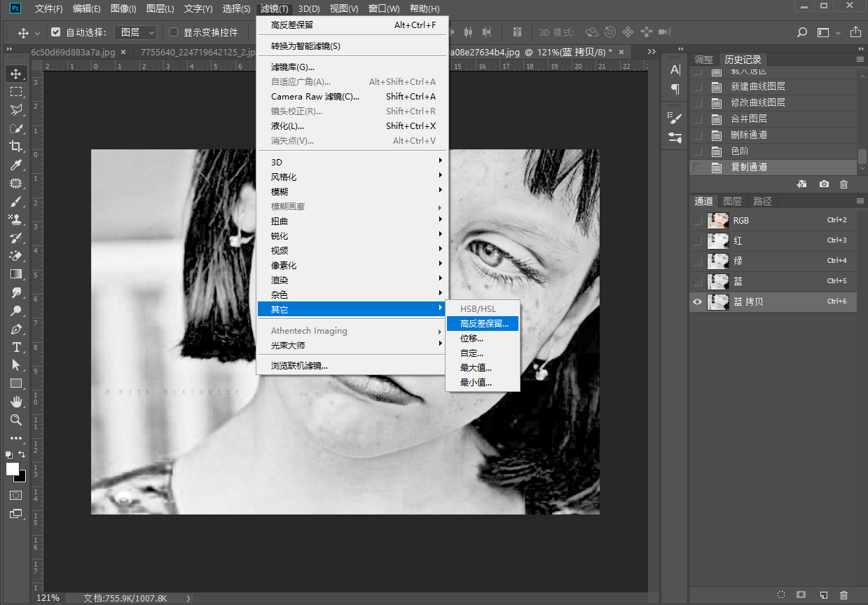The width and height of the screenshot is (868, 605).
Task: Click the foreground color swatch
Action: click(13, 469)
